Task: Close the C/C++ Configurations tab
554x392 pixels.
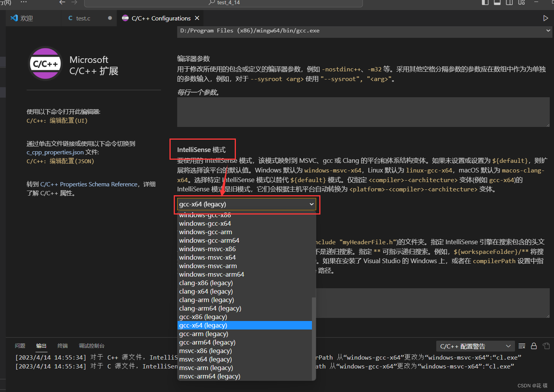Action: (197, 18)
